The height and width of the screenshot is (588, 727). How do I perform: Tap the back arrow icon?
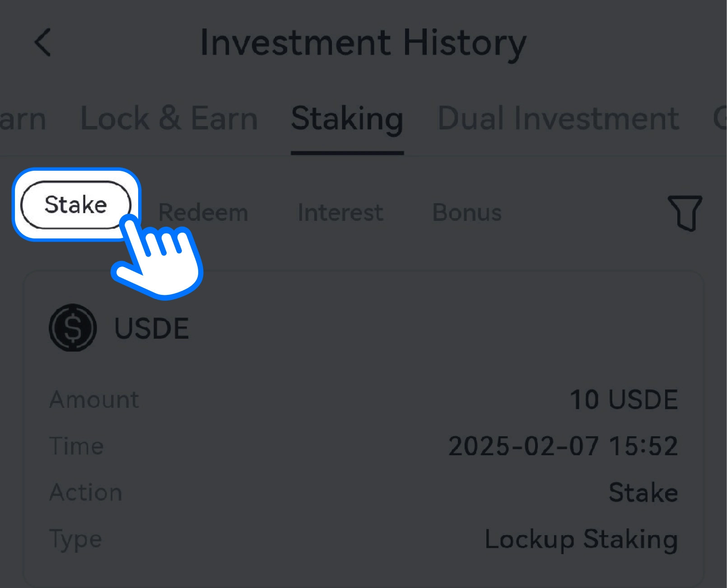coord(43,42)
